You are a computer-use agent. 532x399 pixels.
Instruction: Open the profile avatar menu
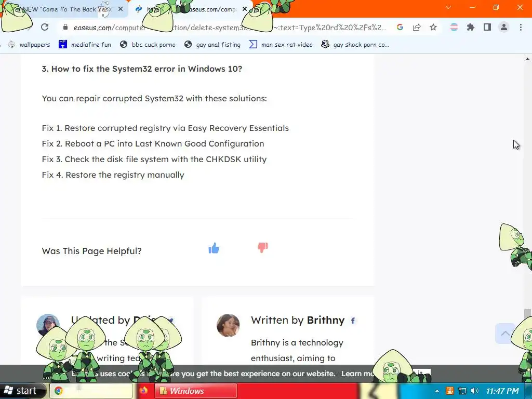pos(504,27)
